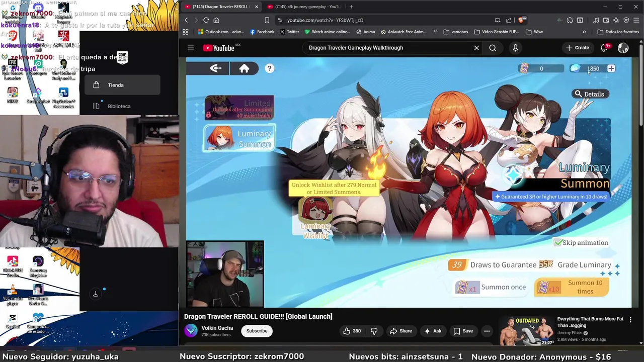Open the browser extensions puzzle icon
Screen dimensions: 644x362
pos(570,20)
